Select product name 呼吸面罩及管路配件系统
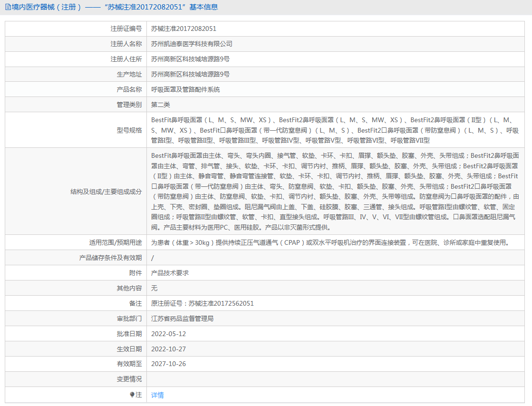 [185, 89]
